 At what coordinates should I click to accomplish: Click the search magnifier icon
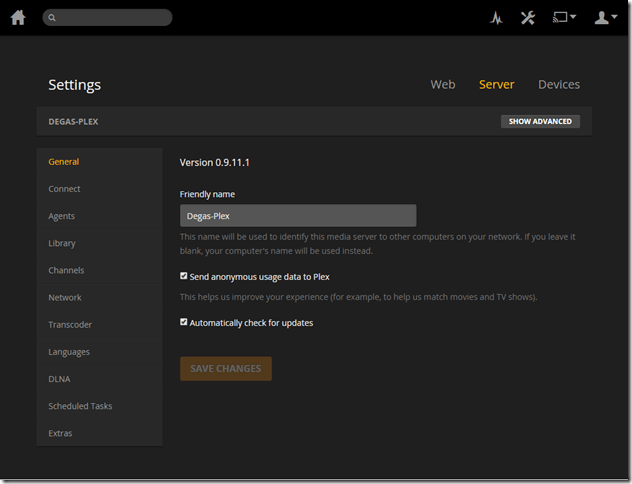[52, 18]
